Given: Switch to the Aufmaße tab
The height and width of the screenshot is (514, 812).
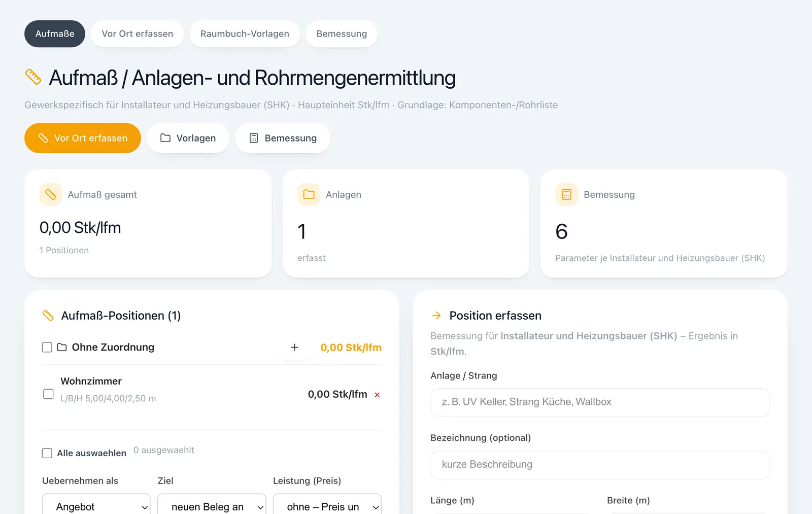Looking at the screenshot, I should [55, 33].
